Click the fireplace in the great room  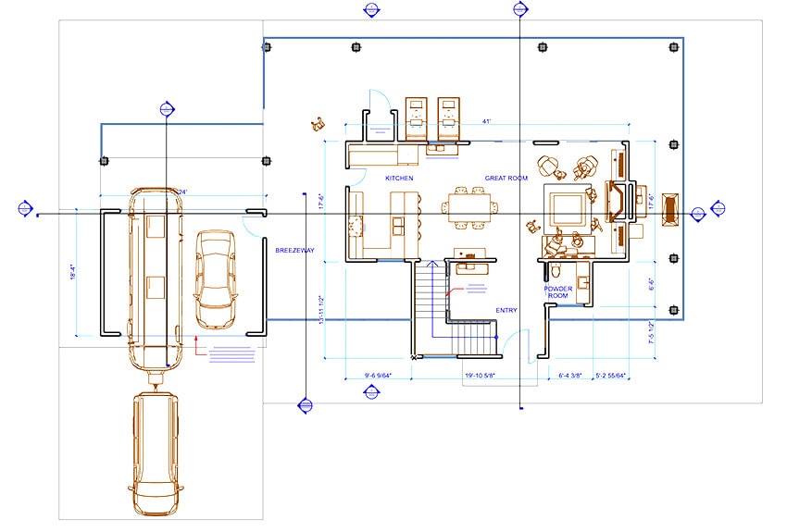(x=617, y=201)
